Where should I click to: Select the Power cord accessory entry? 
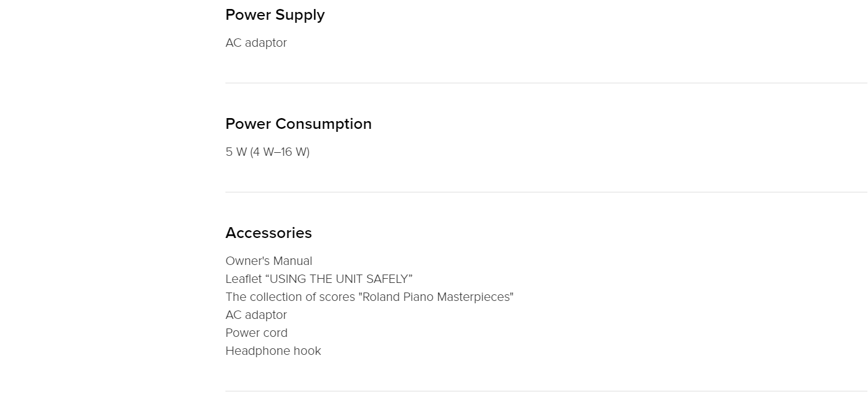[x=257, y=333]
